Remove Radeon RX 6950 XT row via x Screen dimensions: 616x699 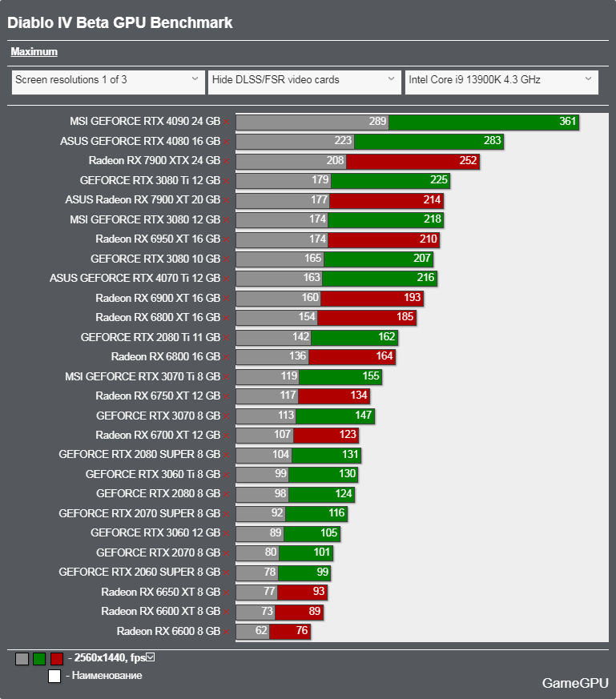point(227,239)
